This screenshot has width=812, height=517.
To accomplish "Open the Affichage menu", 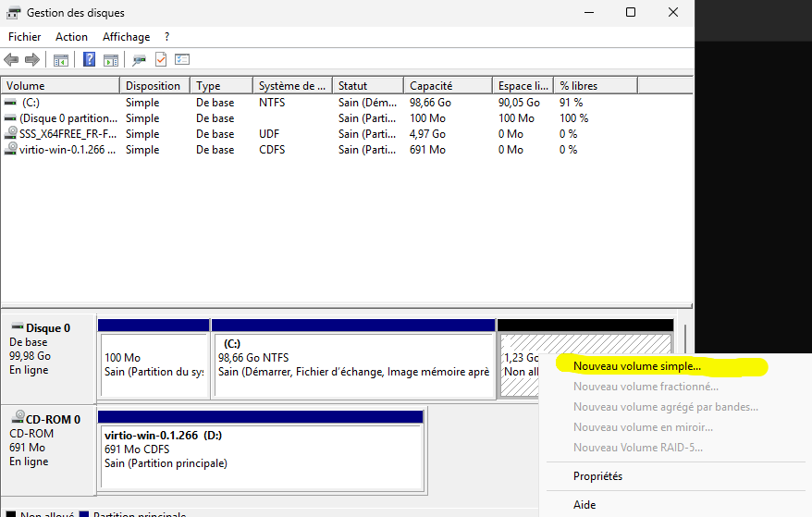I will tap(126, 37).
